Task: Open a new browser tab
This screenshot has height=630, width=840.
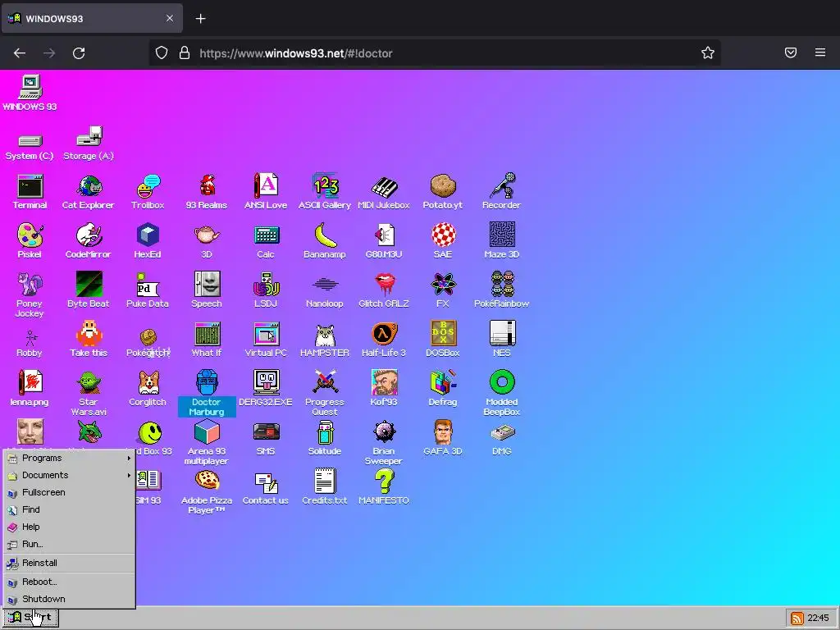Action: (200, 19)
